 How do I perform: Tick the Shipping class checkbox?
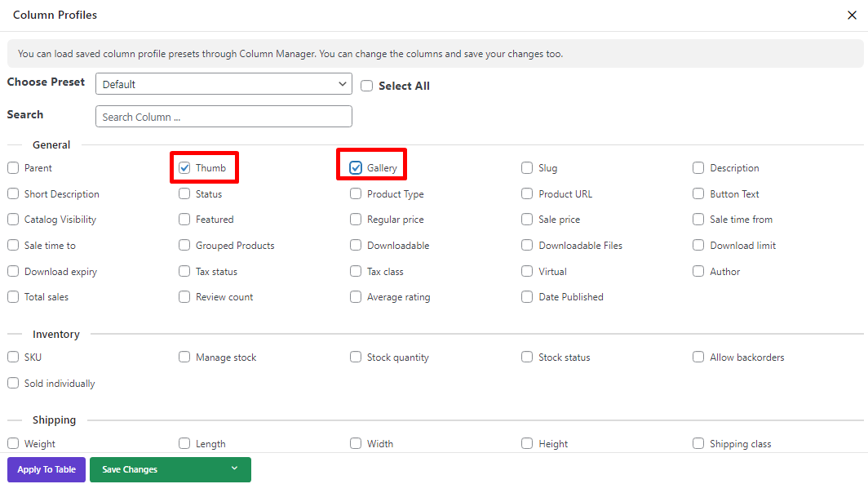click(698, 443)
